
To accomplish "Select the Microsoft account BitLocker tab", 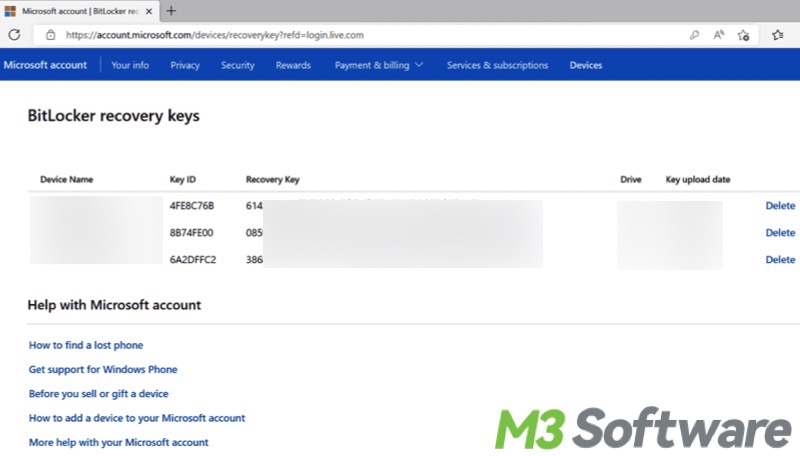I will point(80,11).
